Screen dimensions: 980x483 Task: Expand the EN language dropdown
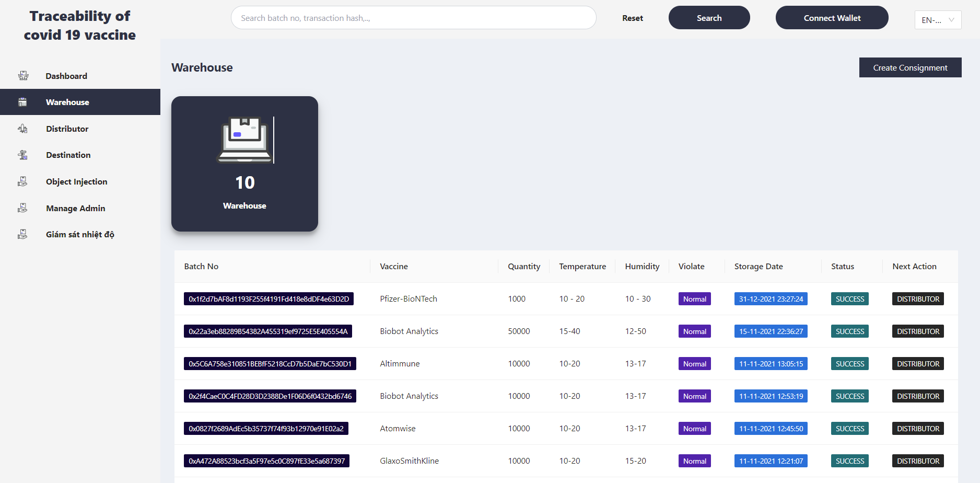pos(938,20)
